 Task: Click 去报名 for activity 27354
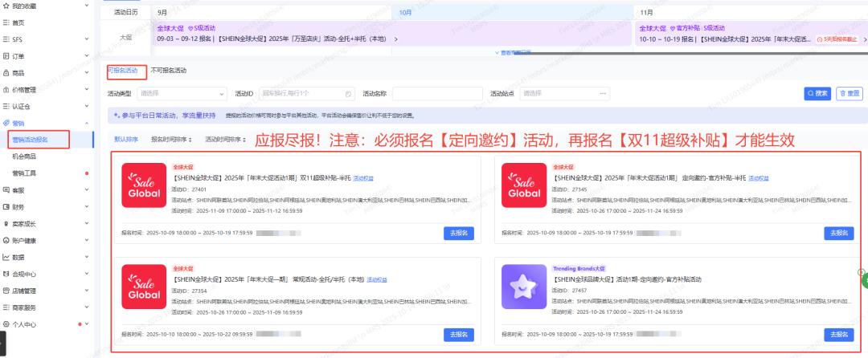[x=459, y=335]
